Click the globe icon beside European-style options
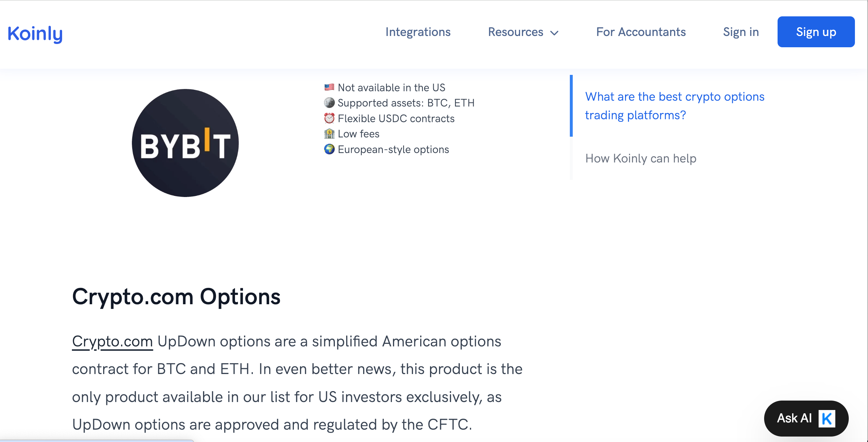 (329, 149)
